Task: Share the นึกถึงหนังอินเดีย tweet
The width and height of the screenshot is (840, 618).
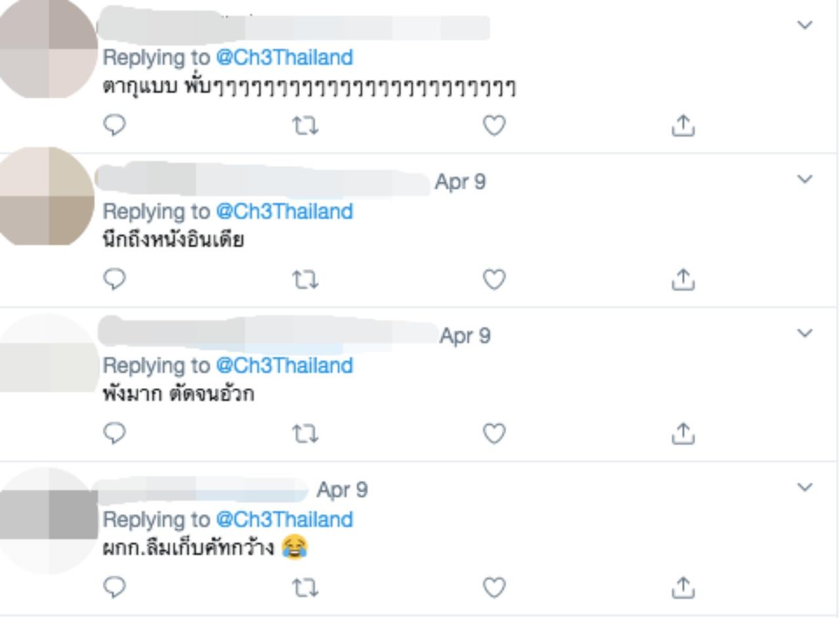Action: pyautogui.click(x=682, y=280)
